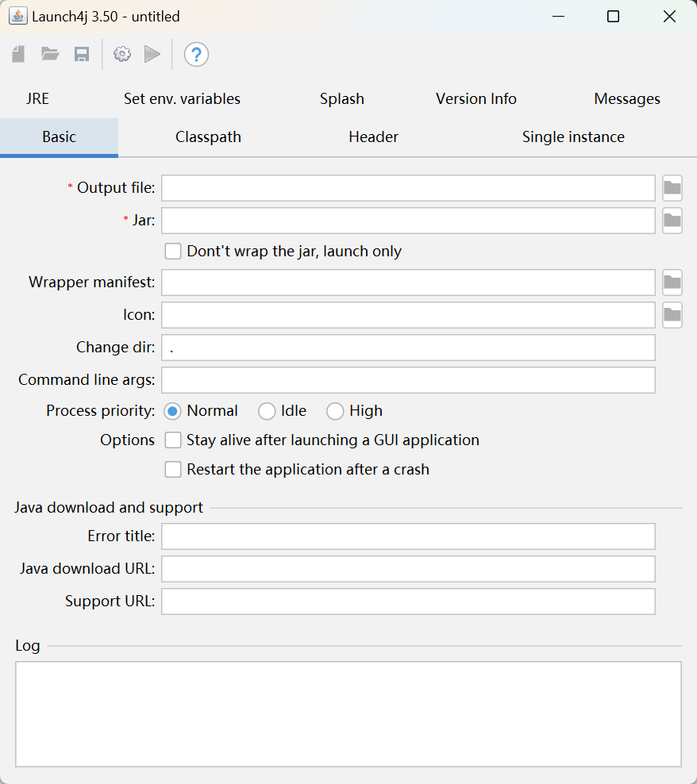This screenshot has width=697, height=784.
Task: Click the Java download URL field
Action: point(408,569)
